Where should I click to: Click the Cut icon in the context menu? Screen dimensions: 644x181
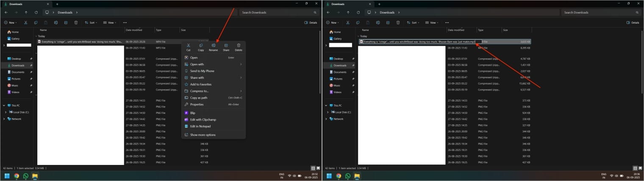[189, 45]
